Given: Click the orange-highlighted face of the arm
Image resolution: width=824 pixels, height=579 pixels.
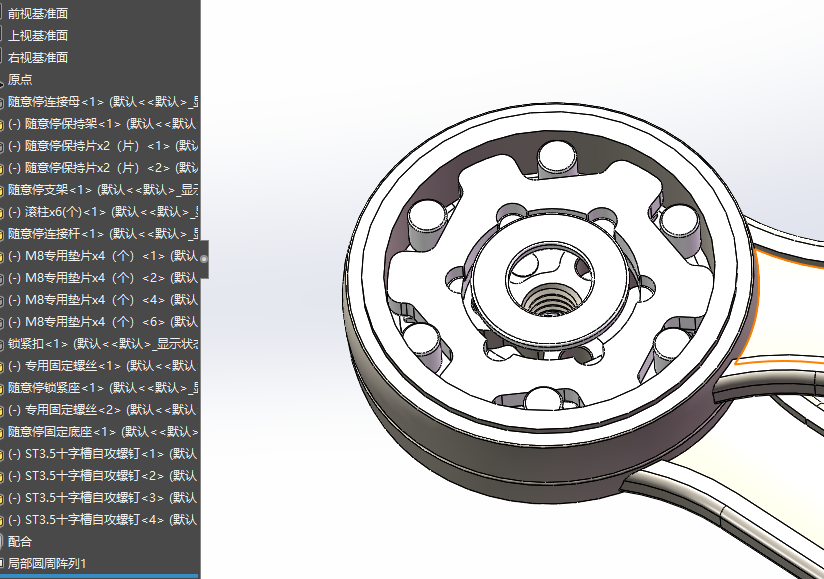Looking at the screenshot, I should pos(788,310).
